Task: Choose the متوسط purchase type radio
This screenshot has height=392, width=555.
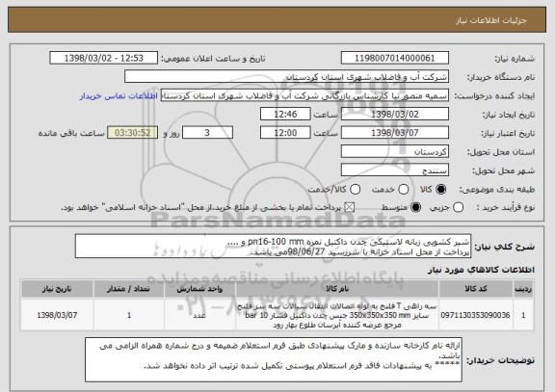Action: [x=416, y=208]
